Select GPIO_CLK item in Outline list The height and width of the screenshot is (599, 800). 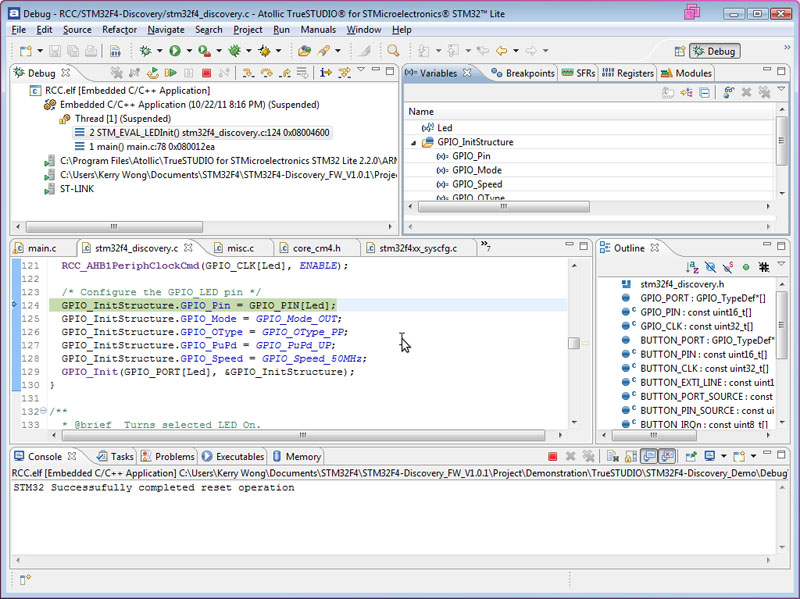pos(696,325)
